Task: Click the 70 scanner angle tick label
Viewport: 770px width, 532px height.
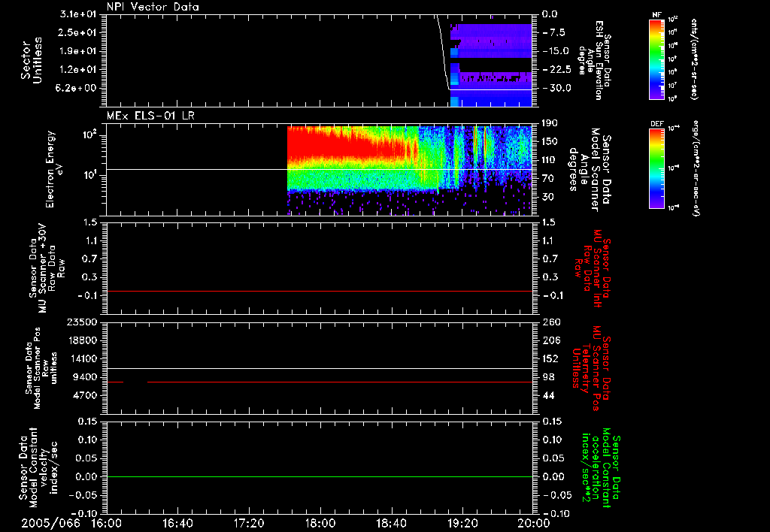Action: tap(548, 178)
